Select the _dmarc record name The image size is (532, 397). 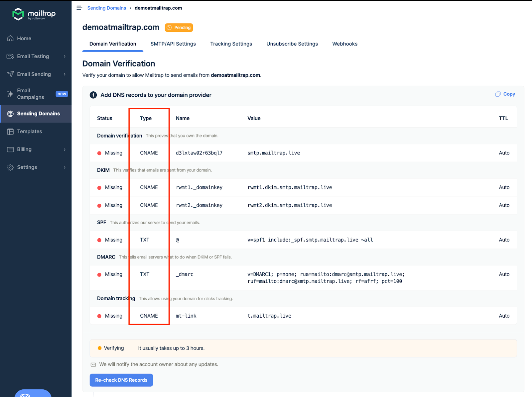tap(185, 274)
